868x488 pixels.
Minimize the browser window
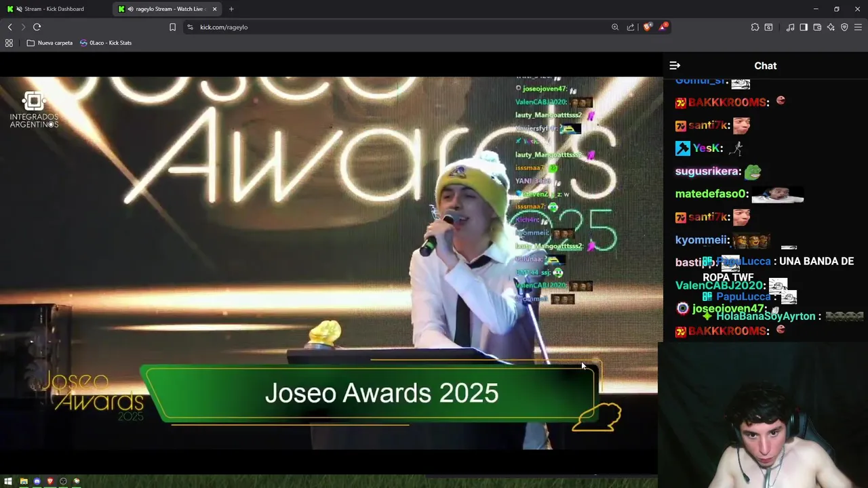pyautogui.click(x=816, y=9)
